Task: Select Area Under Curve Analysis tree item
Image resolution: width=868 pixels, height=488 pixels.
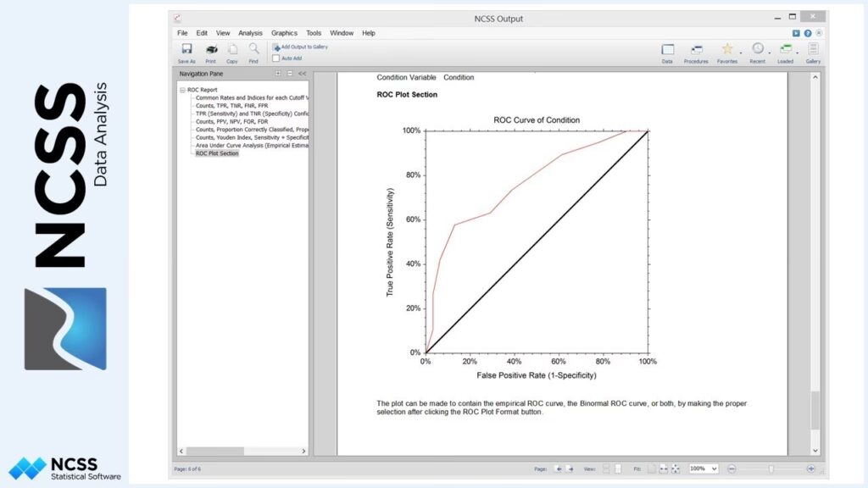Action: (x=251, y=145)
